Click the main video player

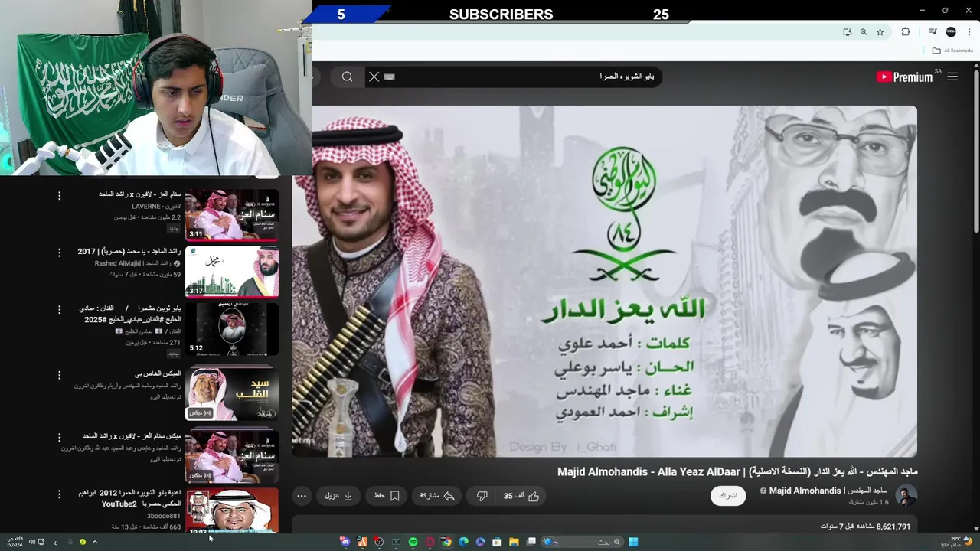coord(605,282)
